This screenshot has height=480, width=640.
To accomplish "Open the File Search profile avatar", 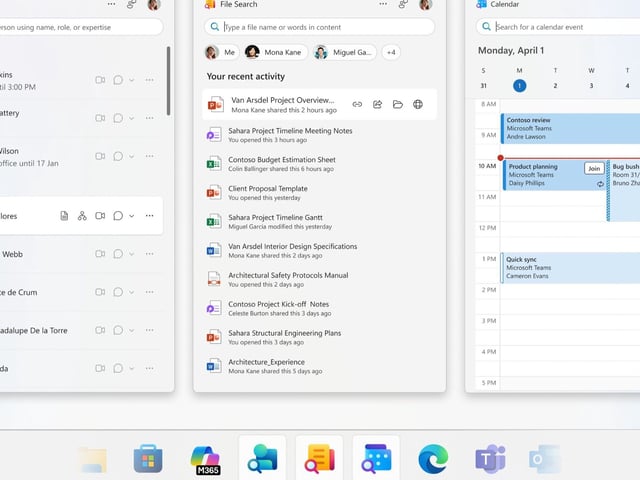I will (425, 4).
